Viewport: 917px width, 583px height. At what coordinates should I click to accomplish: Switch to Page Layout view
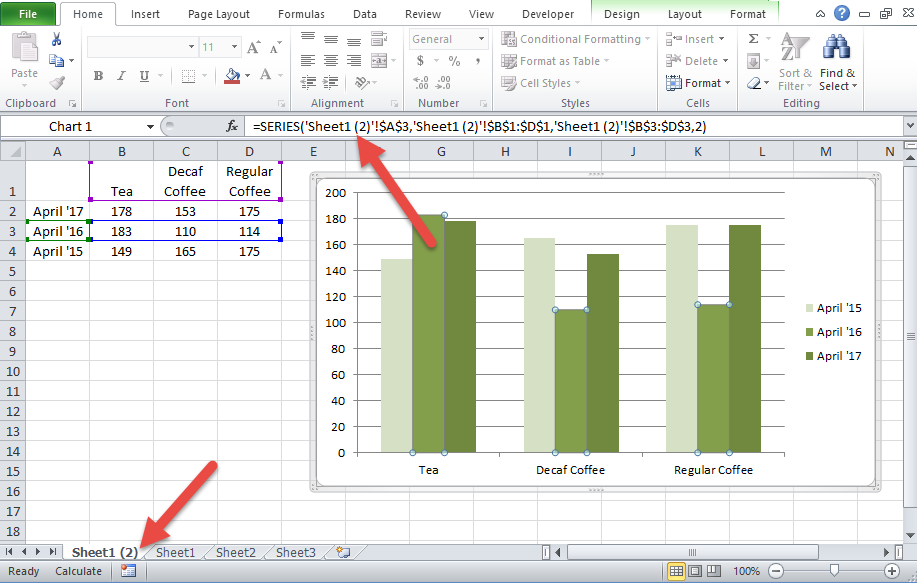point(695,571)
